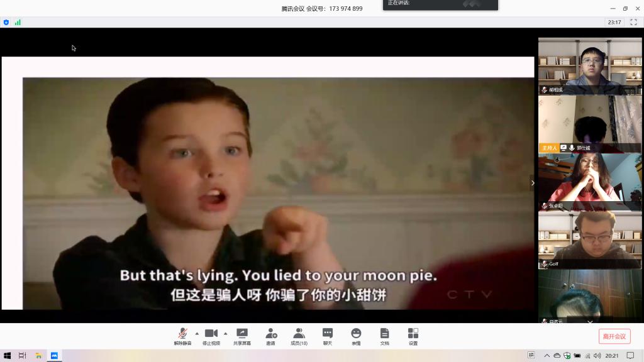The height and width of the screenshot is (362, 644).
Task: Open the Windows Security tray icon
Action: pos(567,356)
